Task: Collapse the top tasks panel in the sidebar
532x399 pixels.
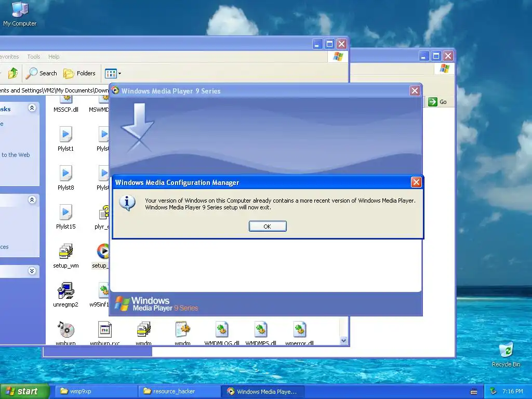Action: [32, 108]
